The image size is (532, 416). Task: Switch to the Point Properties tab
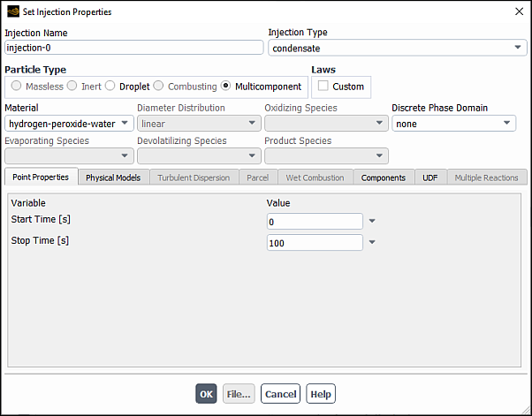tap(41, 177)
